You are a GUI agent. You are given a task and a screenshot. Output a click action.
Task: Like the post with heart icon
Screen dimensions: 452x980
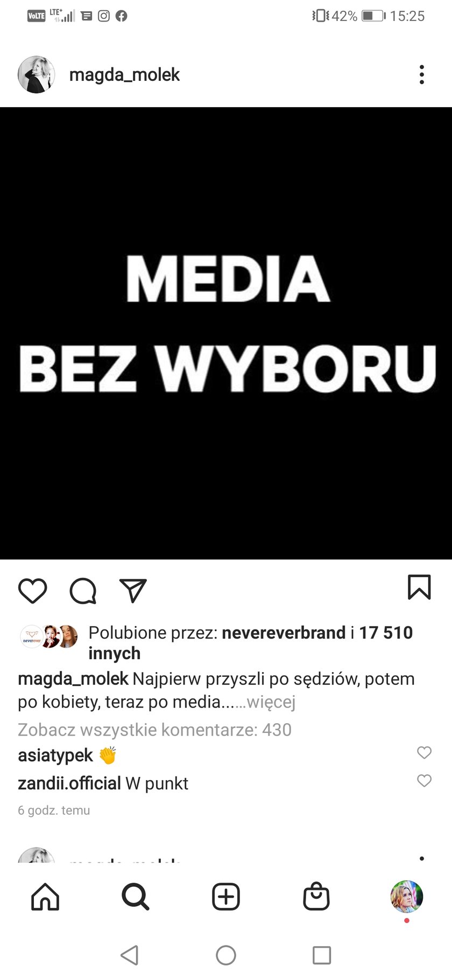click(33, 591)
